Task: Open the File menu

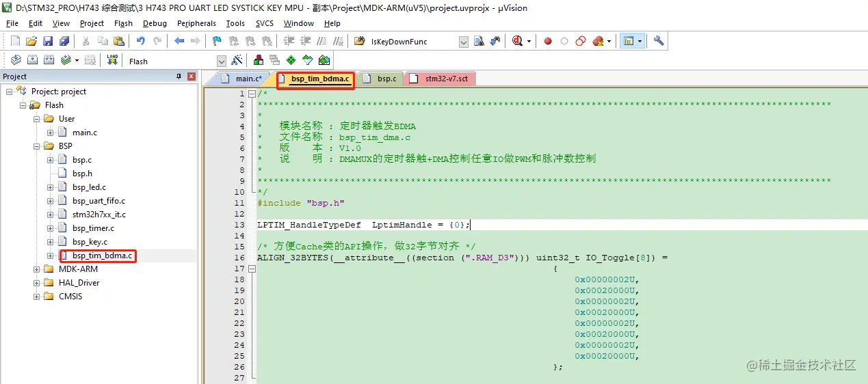Action: point(12,23)
